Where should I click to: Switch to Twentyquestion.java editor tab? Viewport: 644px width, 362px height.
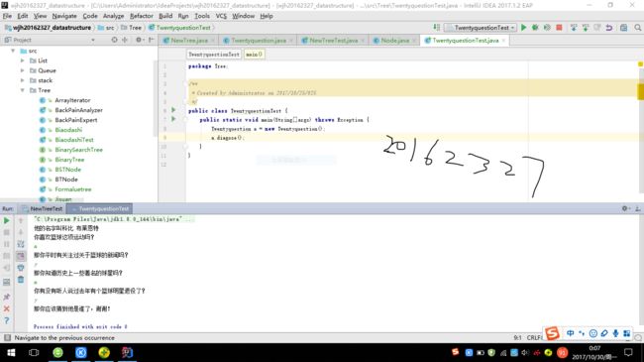259,41
